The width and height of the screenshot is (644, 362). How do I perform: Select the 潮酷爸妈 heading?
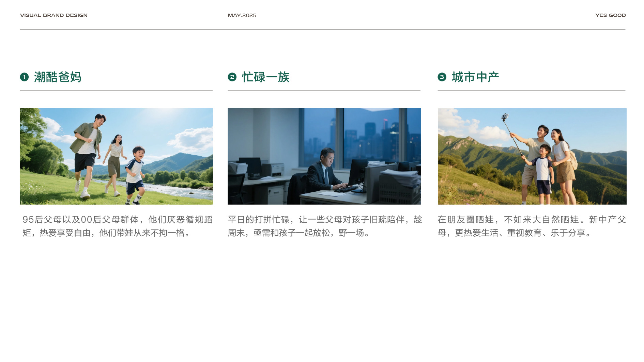[x=58, y=77]
